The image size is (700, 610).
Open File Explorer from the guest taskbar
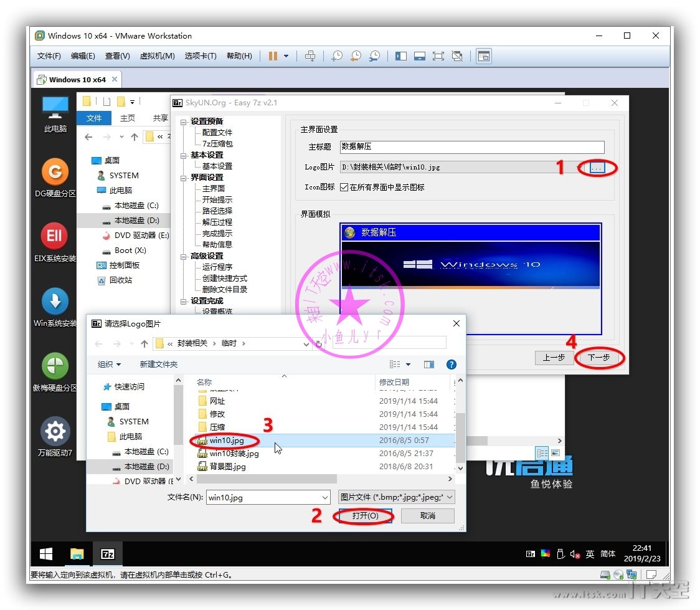pyautogui.click(x=77, y=554)
